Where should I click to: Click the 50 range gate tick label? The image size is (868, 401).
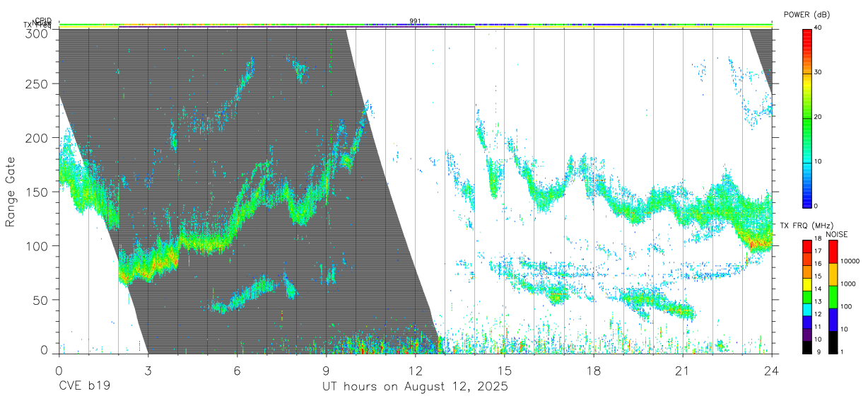coord(39,301)
